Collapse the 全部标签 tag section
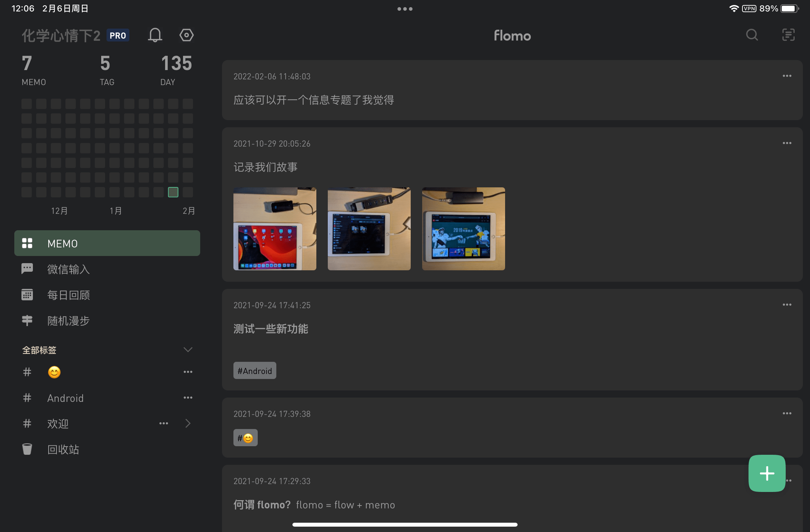The height and width of the screenshot is (532, 810). [188, 350]
